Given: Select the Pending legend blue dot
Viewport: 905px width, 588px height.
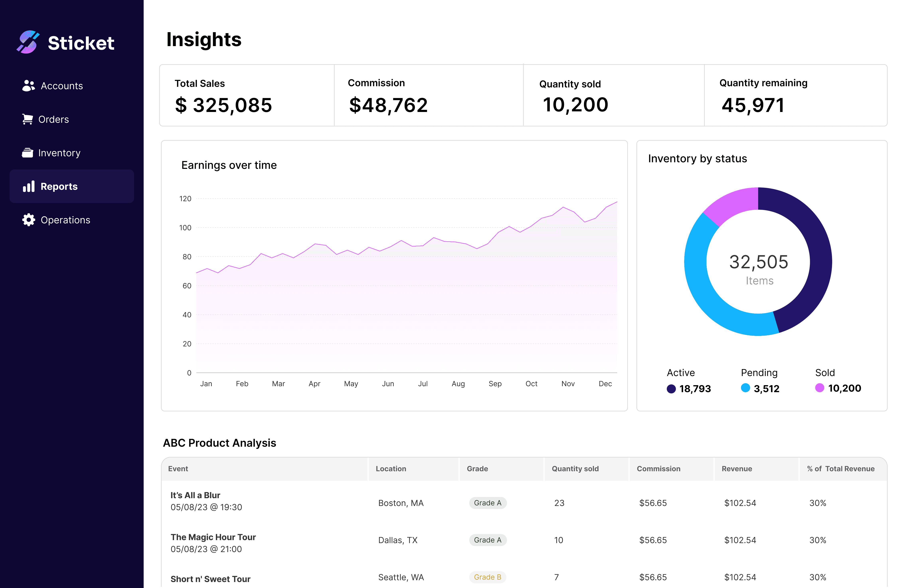Looking at the screenshot, I should [x=745, y=388].
